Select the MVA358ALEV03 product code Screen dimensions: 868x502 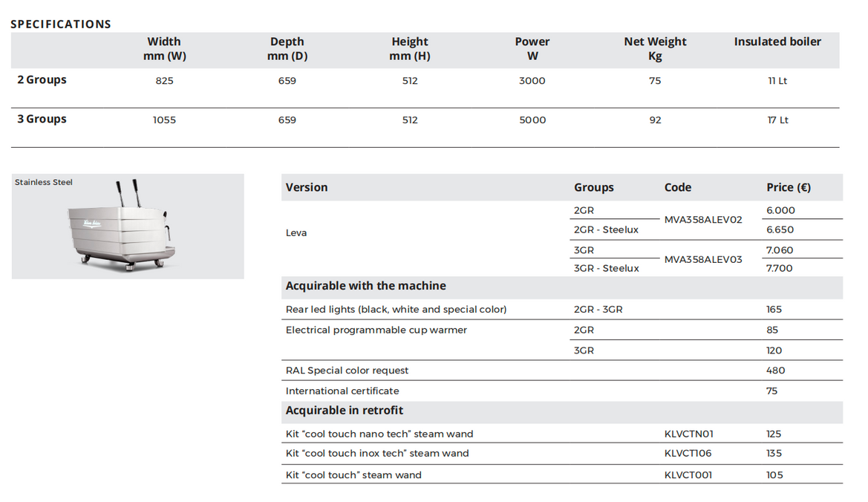click(x=703, y=260)
